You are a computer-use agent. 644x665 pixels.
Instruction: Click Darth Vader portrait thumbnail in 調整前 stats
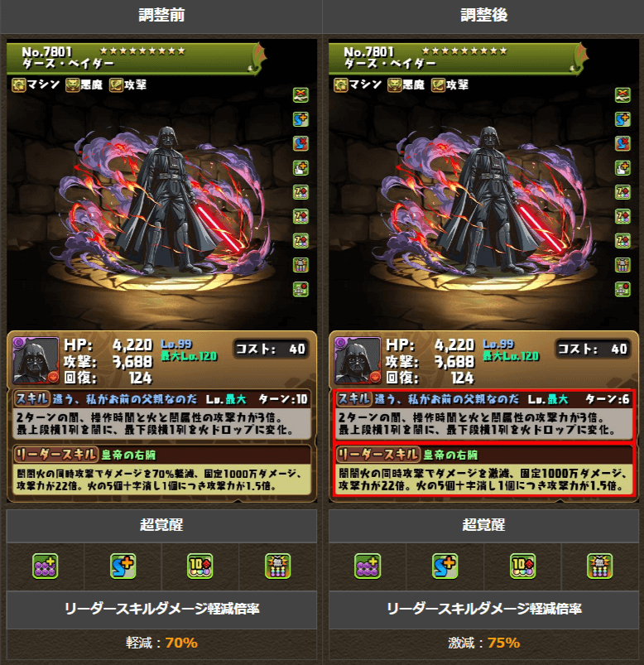click(36, 360)
